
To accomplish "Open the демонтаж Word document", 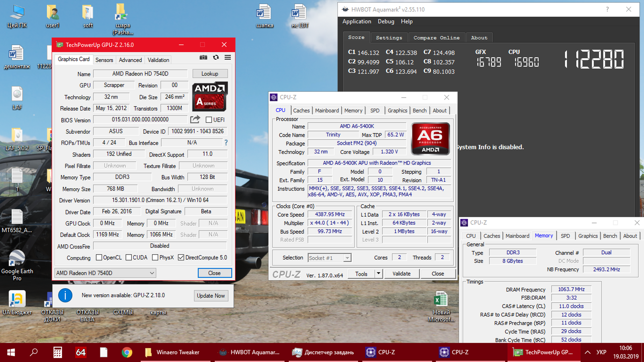I will coord(17,57).
